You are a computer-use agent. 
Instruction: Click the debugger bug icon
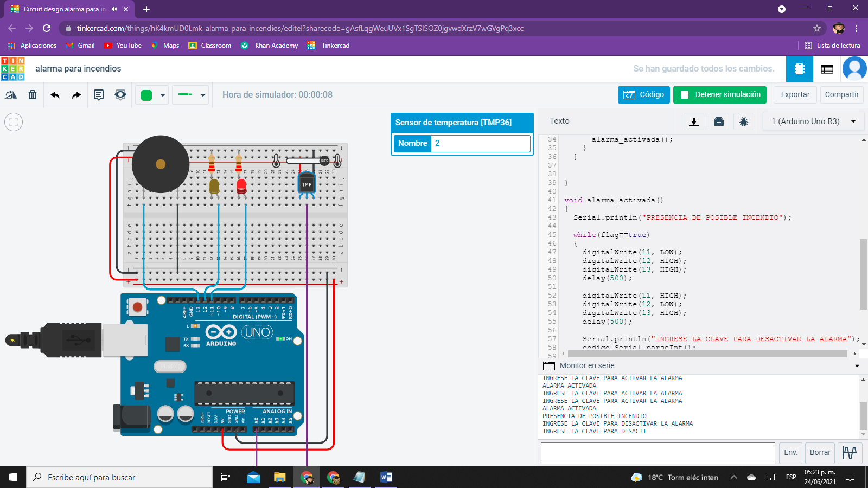tap(743, 121)
